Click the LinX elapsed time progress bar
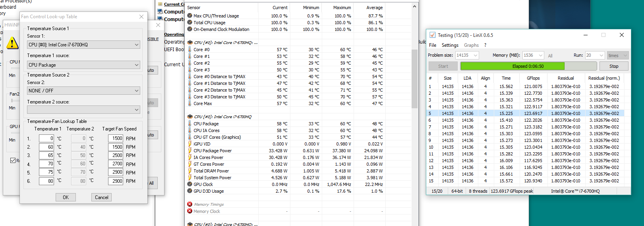This screenshot has height=226, width=644. [528, 66]
